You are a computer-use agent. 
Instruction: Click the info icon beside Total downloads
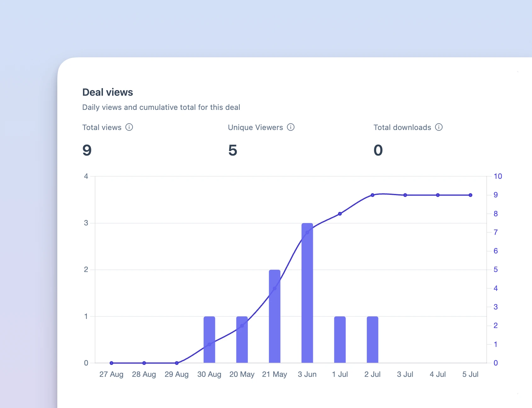pyautogui.click(x=439, y=127)
